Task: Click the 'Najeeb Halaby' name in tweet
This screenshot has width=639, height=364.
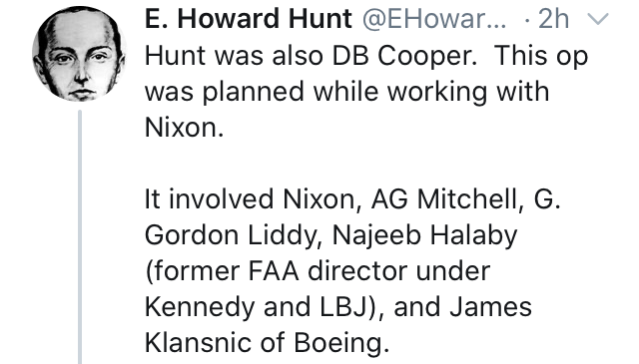Action: (424, 235)
